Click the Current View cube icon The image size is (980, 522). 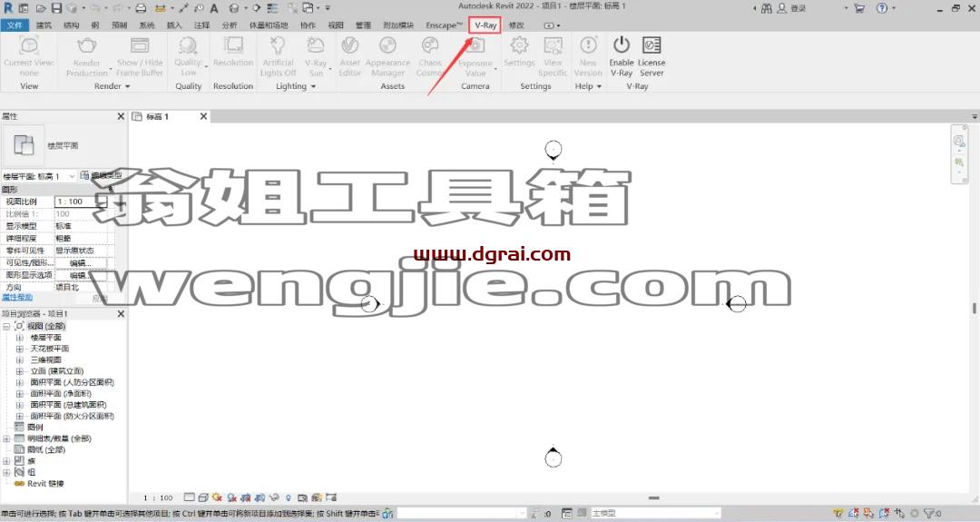[x=29, y=45]
